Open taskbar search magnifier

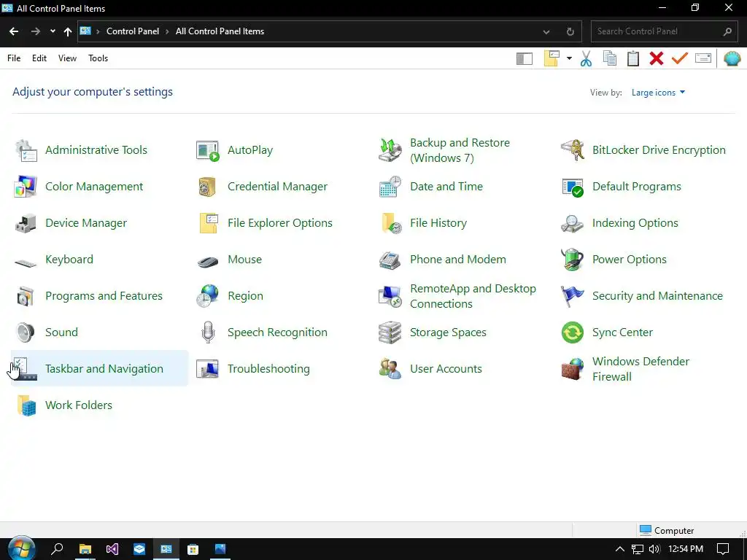point(57,549)
